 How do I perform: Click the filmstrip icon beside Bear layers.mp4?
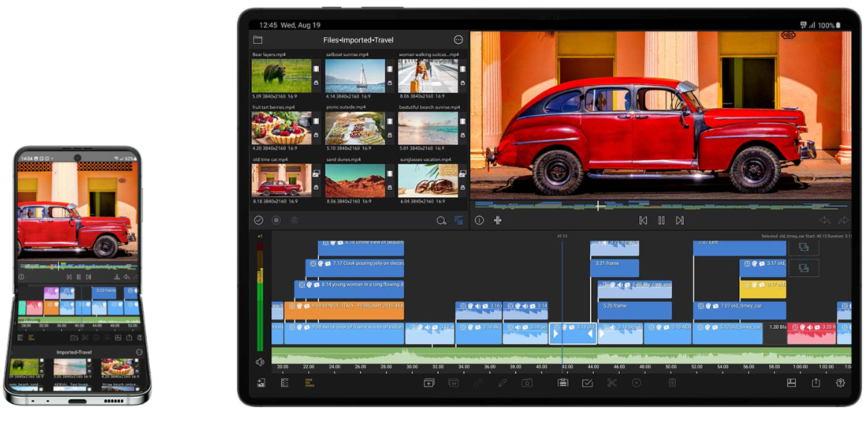[x=316, y=69]
